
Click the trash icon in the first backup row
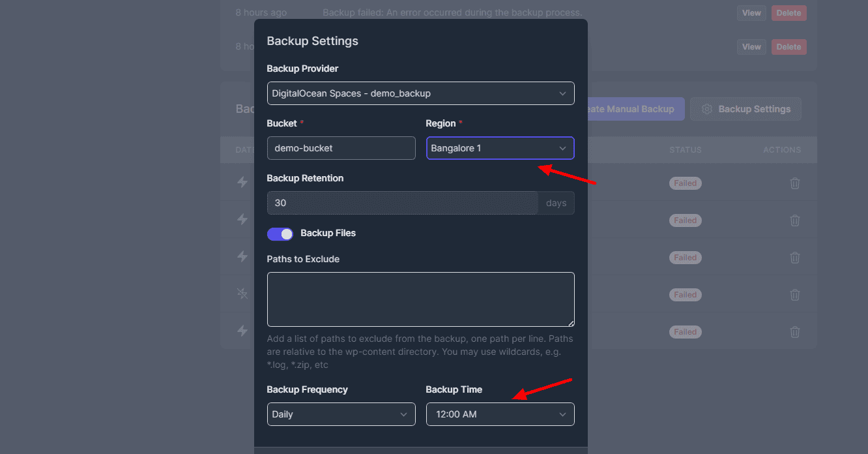[x=794, y=183]
